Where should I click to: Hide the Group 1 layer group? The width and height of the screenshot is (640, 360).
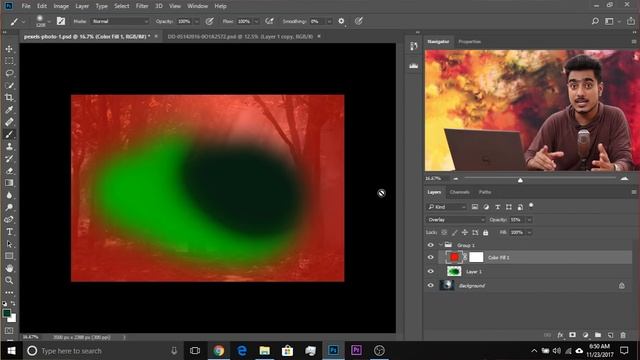[x=431, y=245]
